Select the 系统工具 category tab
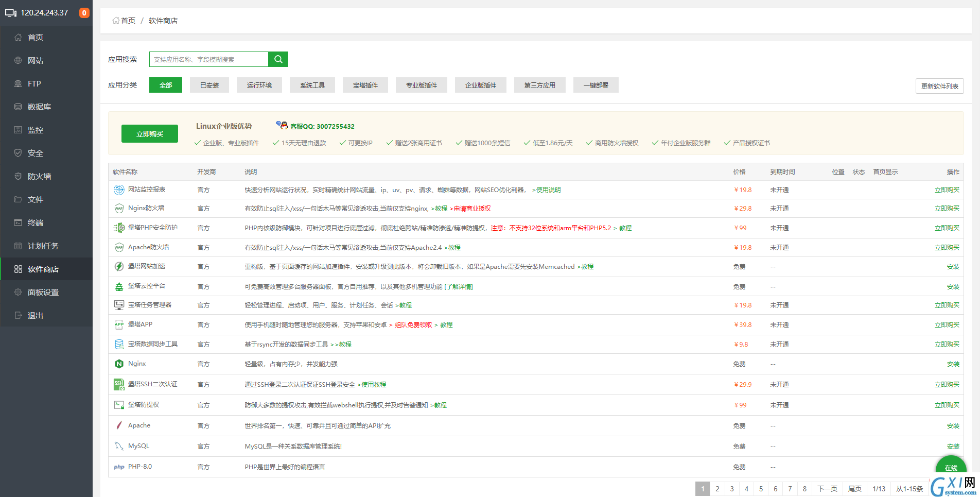980x497 pixels. click(312, 85)
